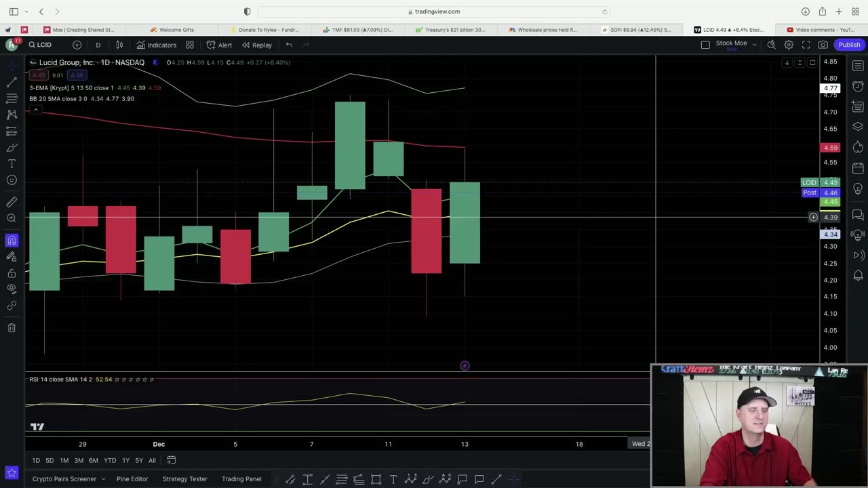Viewport: 868px width, 488px height.
Task: Click the tradingview.com address bar
Action: point(433,12)
